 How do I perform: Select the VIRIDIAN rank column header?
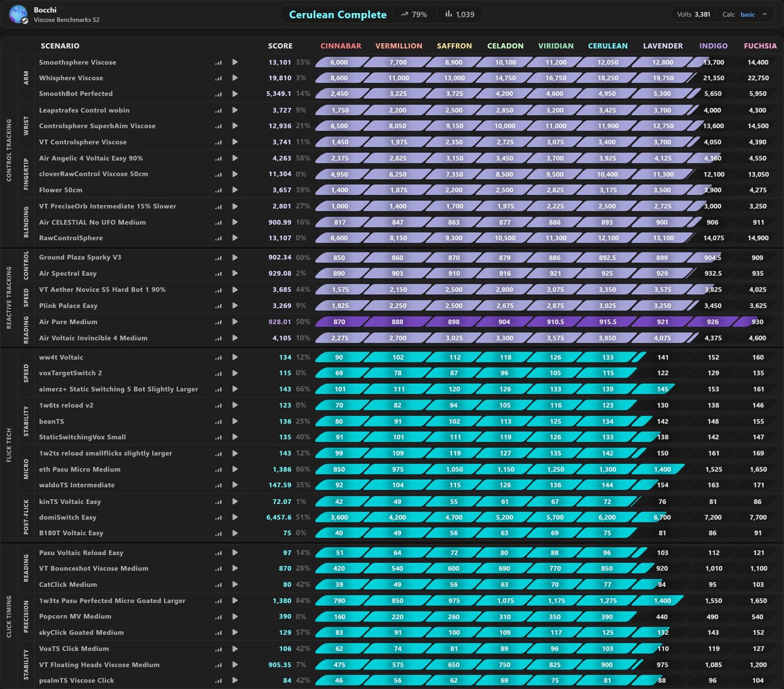pos(556,46)
